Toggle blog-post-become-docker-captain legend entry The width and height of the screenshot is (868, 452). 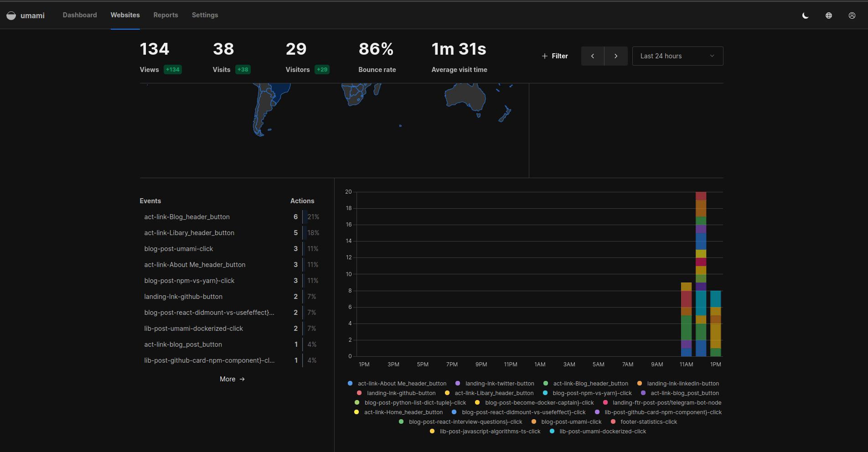[534, 403]
